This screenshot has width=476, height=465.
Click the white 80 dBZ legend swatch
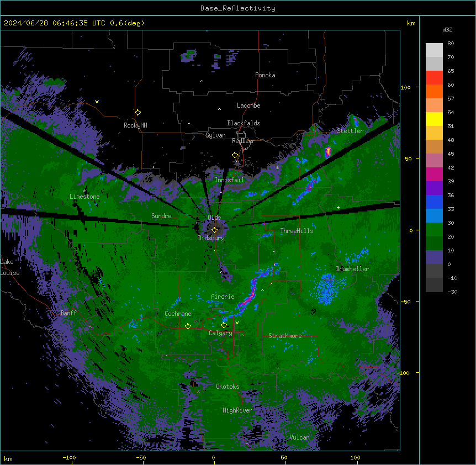pos(434,50)
